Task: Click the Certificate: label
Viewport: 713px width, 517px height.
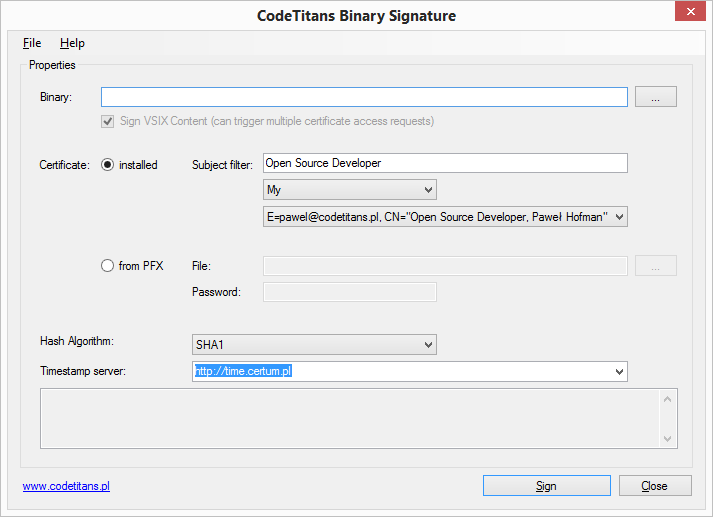Action: coord(65,165)
